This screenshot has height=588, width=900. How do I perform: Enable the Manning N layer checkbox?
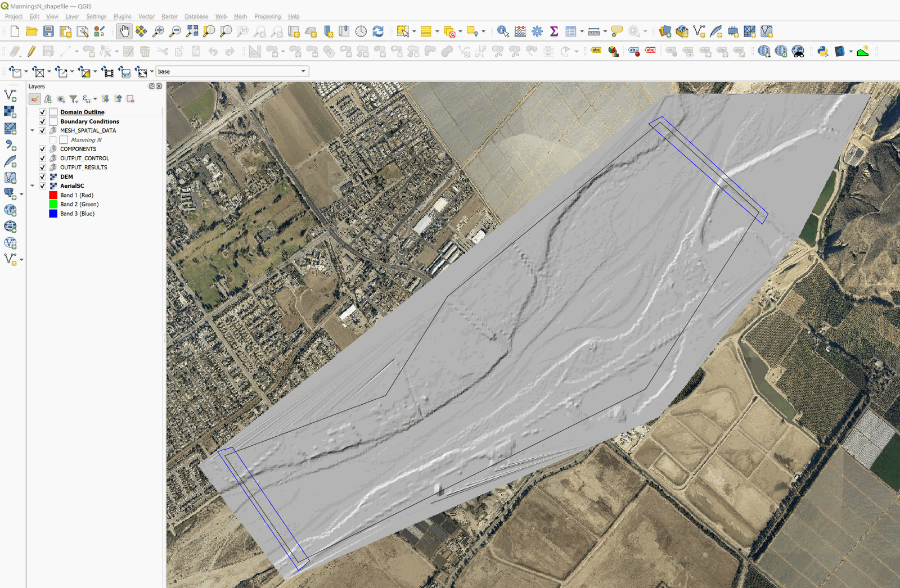53,140
